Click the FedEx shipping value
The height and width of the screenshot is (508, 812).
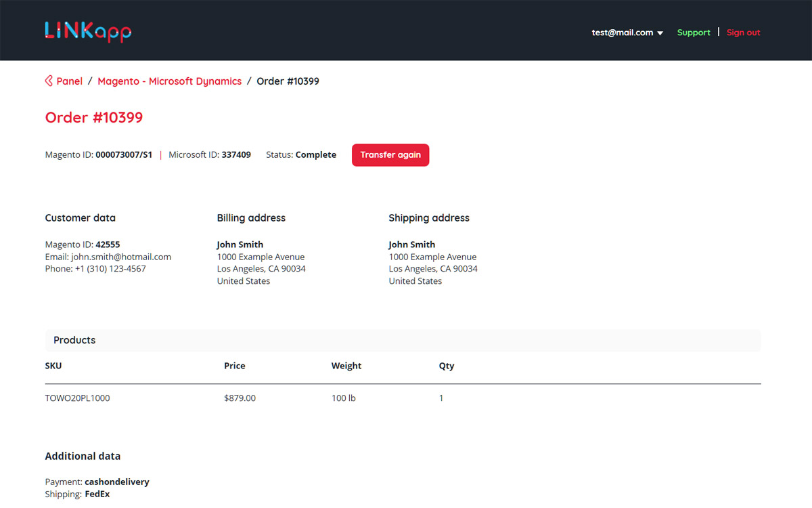click(97, 494)
